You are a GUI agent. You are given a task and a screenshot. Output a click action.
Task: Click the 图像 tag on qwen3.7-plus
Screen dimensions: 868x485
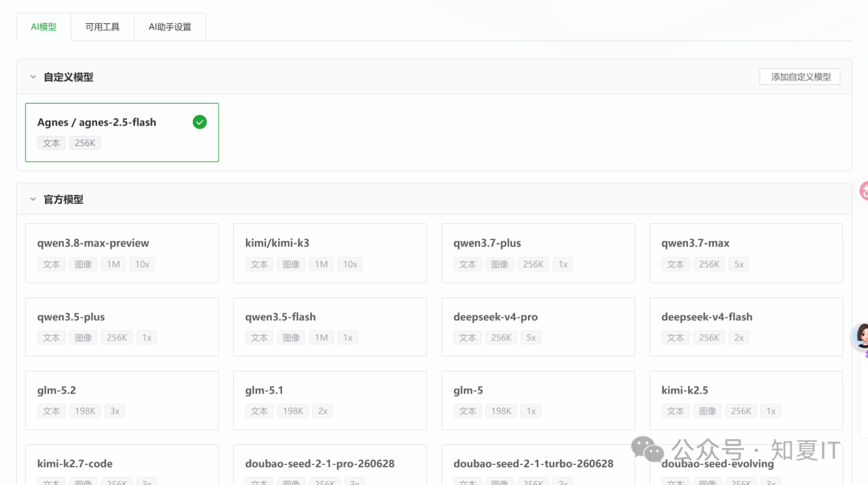click(499, 264)
